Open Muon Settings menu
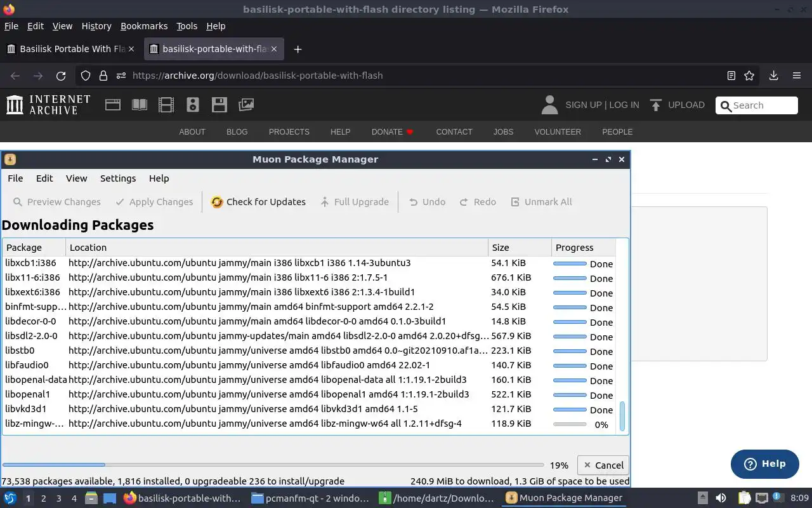812x508 pixels. (118, 178)
